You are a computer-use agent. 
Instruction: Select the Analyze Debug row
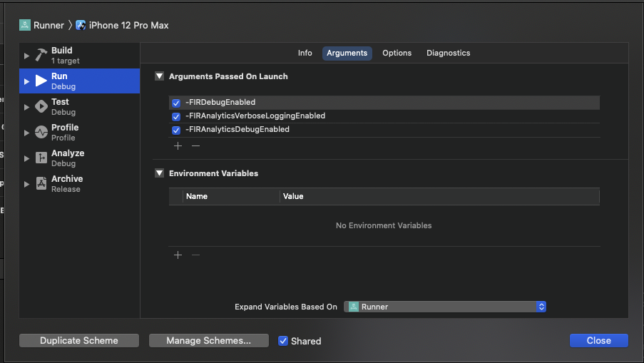80,158
